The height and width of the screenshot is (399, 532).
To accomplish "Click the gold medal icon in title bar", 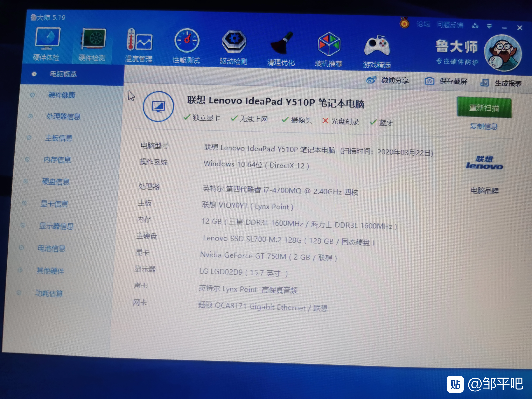I will tap(404, 23).
